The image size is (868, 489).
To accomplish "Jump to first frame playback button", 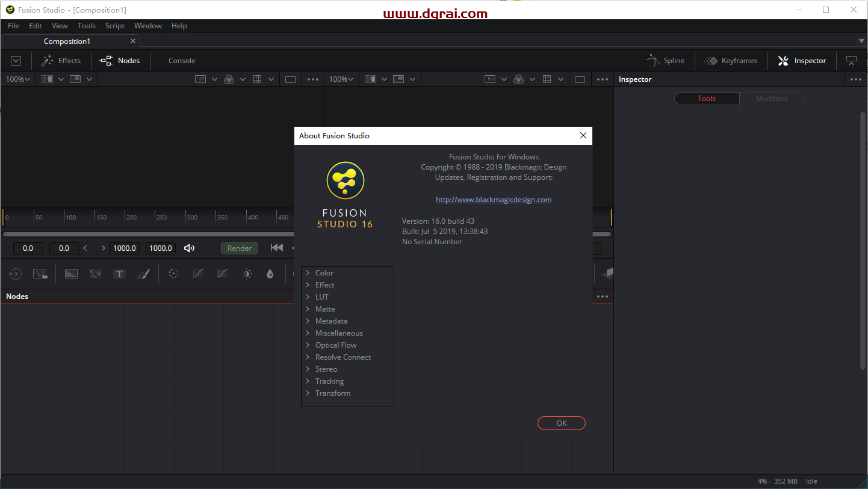I will pos(277,248).
